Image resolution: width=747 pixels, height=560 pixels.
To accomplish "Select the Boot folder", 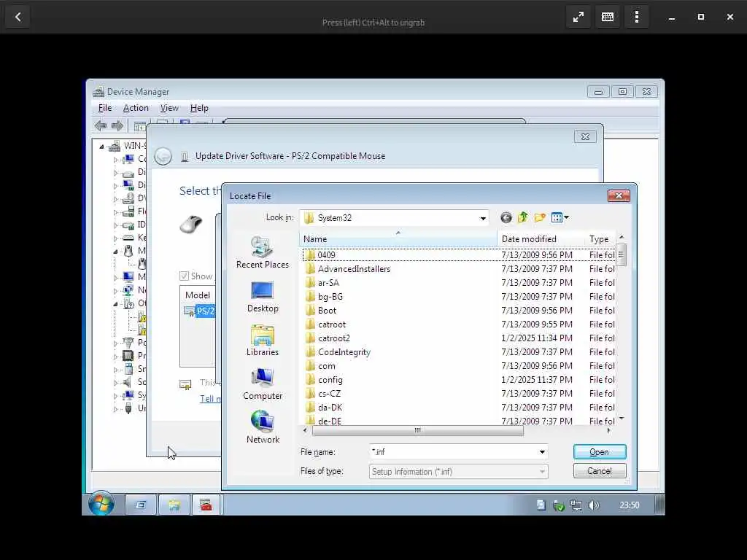I will pyautogui.click(x=327, y=310).
